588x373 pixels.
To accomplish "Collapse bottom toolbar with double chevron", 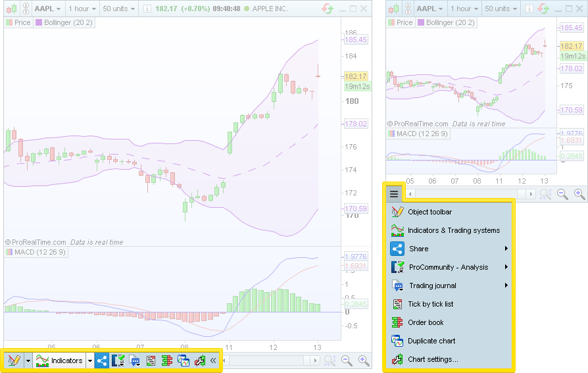I will coord(213,361).
